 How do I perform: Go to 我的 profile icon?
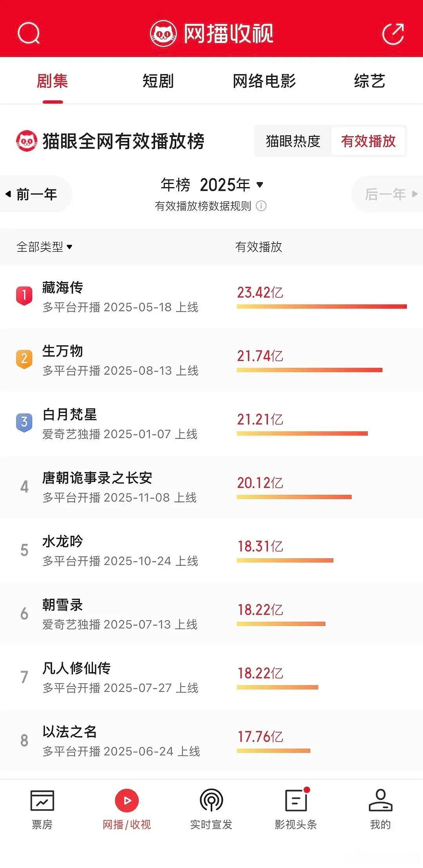pos(380,800)
